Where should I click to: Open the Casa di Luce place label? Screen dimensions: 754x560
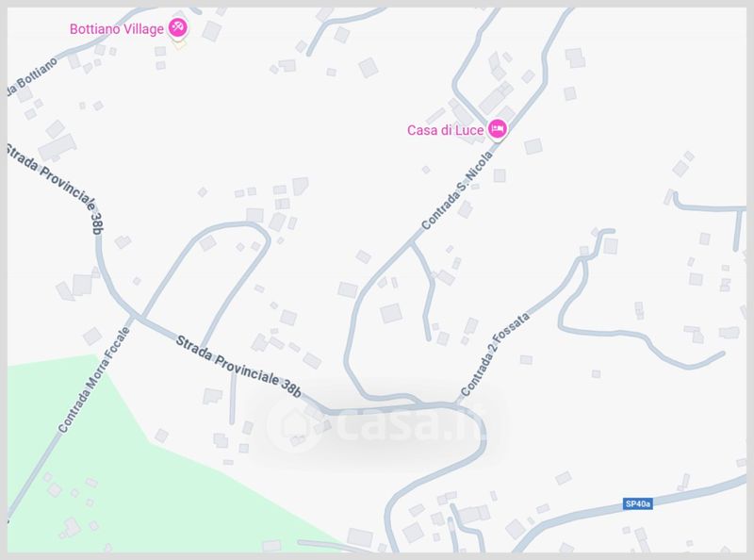[x=445, y=130]
